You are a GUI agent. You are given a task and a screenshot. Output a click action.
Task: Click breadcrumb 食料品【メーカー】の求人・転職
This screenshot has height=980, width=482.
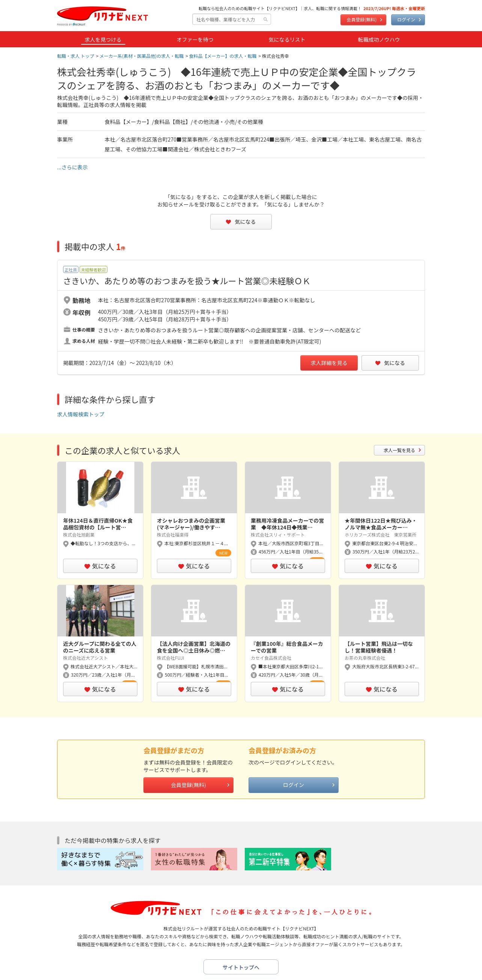click(x=223, y=56)
